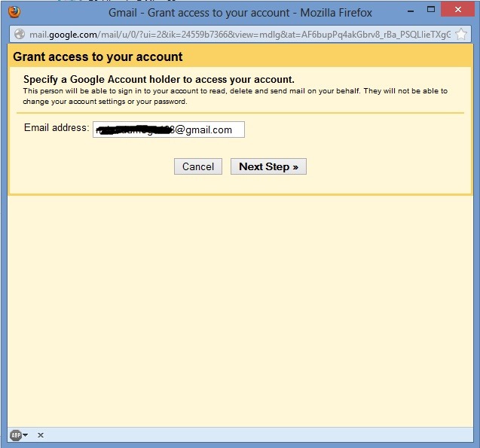Click the Cancel button
Viewport: 480px width, 448px height.
[x=198, y=166]
